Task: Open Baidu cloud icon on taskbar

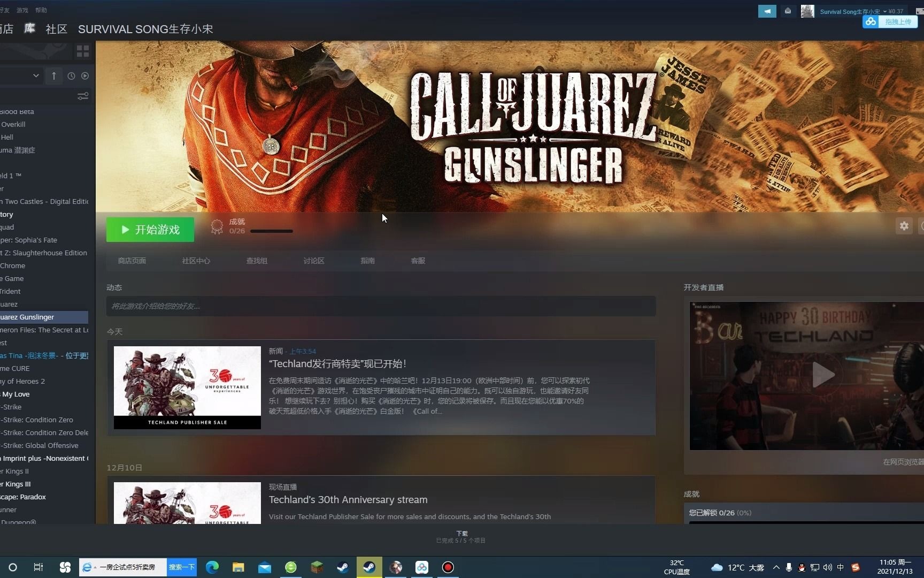Action: (x=422, y=567)
